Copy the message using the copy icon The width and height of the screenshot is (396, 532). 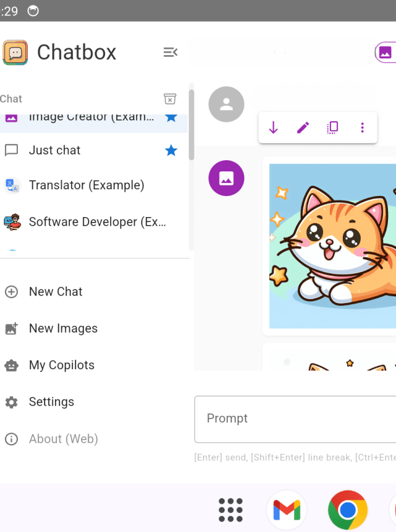tap(332, 128)
